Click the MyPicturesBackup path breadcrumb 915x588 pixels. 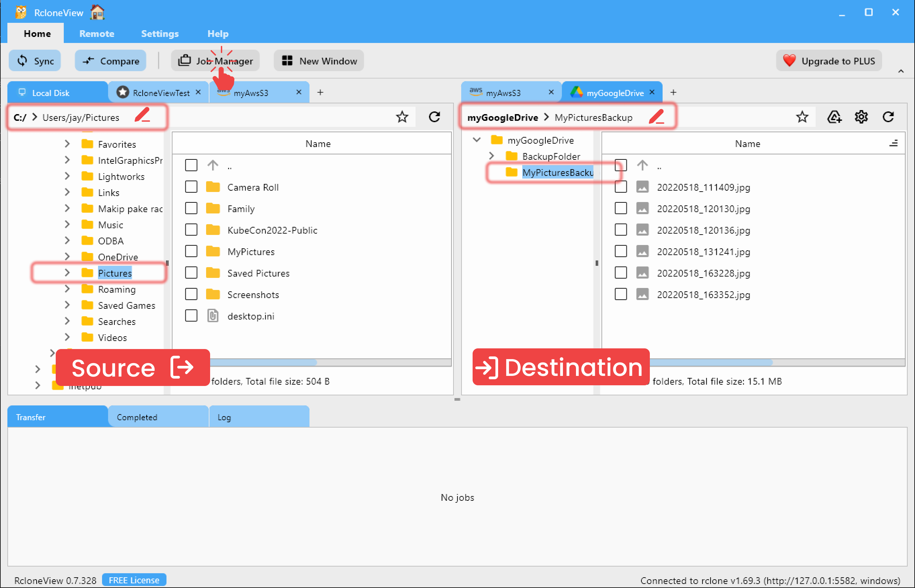coord(593,117)
